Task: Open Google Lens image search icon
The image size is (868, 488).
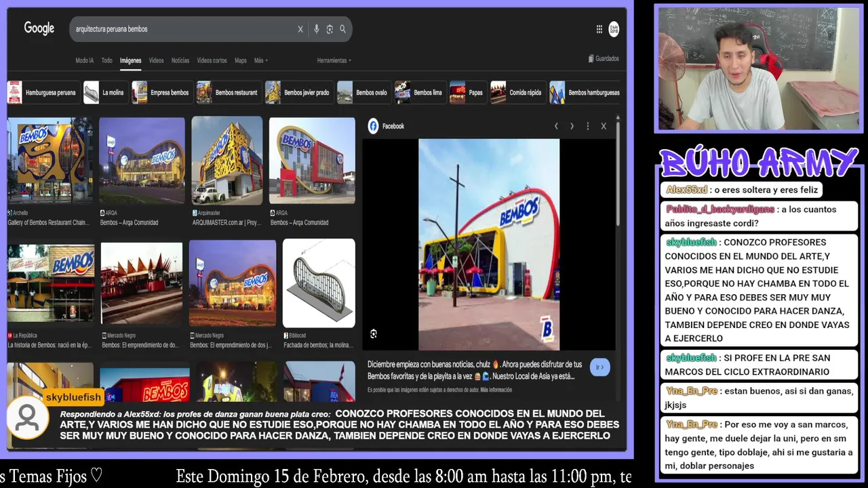Action: (330, 29)
